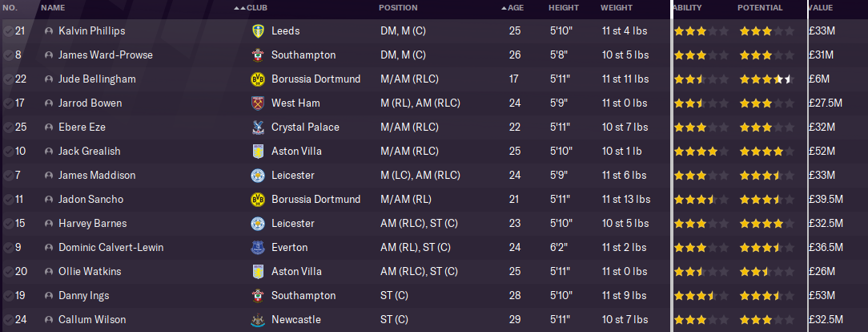The height and width of the screenshot is (332, 868).
Task: Click Southampton badge in Danny Ings' row
Action: coord(257,296)
